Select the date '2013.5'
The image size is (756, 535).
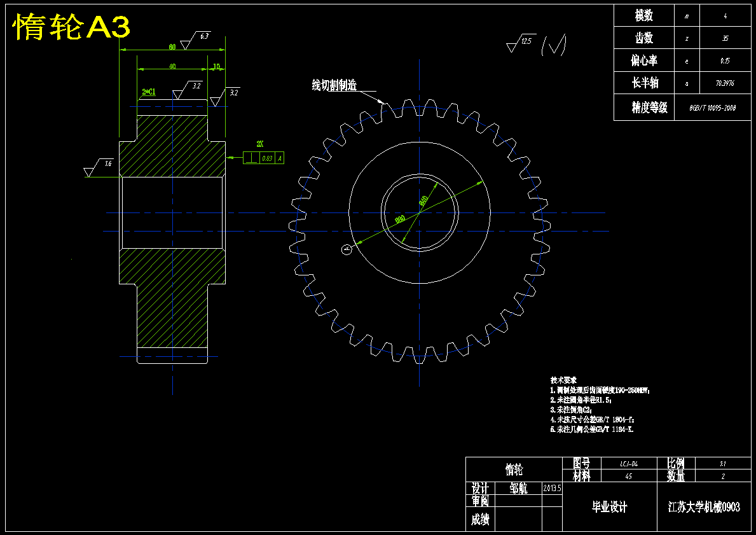(552, 488)
